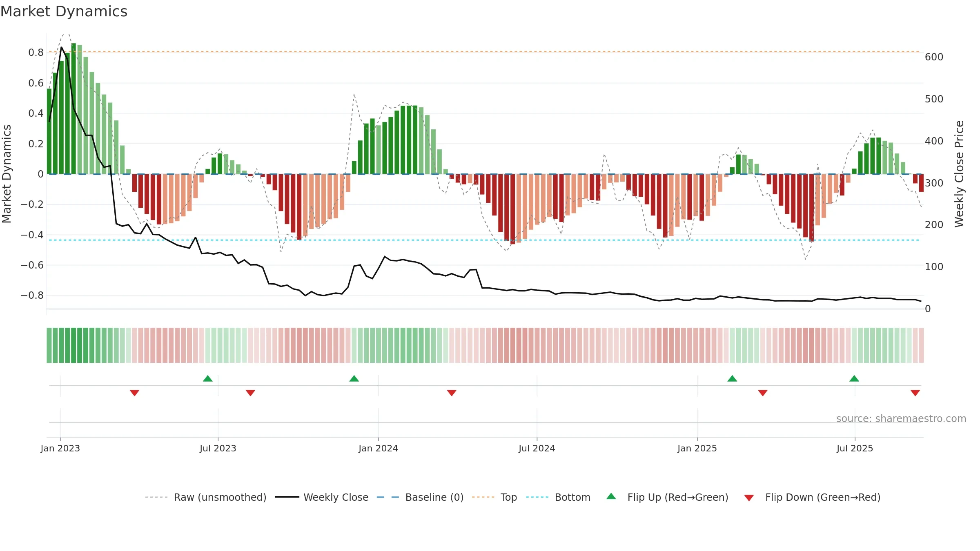Click the source: sharemaestro.com text
The height and width of the screenshot is (551, 980).
click(x=901, y=419)
